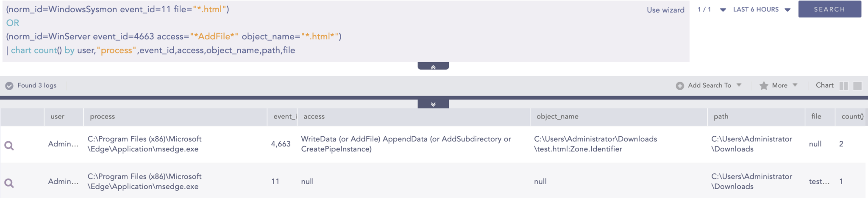Open the LAST 6 HOURS time range dropdown
868x198 pixels.
(x=762, y=9)
